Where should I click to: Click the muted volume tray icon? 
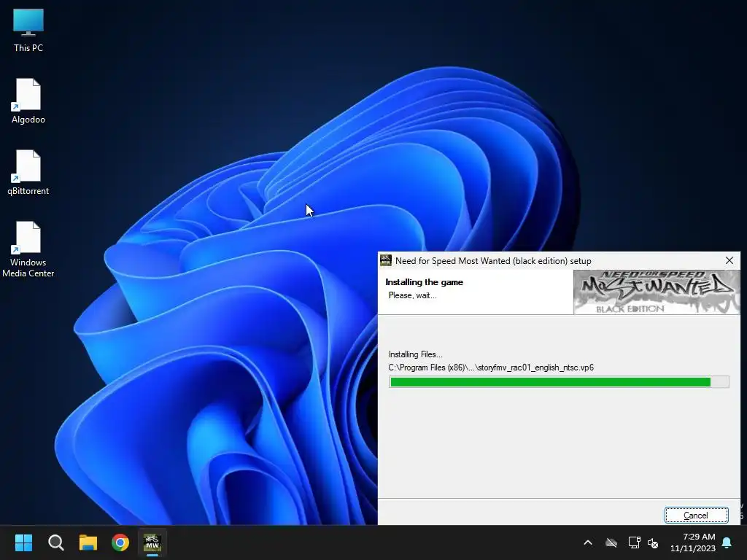pos(653,542)
